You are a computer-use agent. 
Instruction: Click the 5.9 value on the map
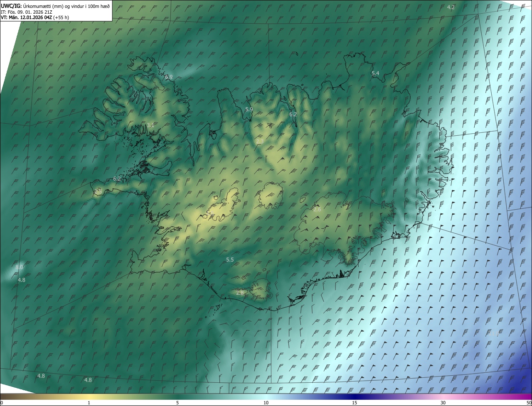[x=249, y=109]
